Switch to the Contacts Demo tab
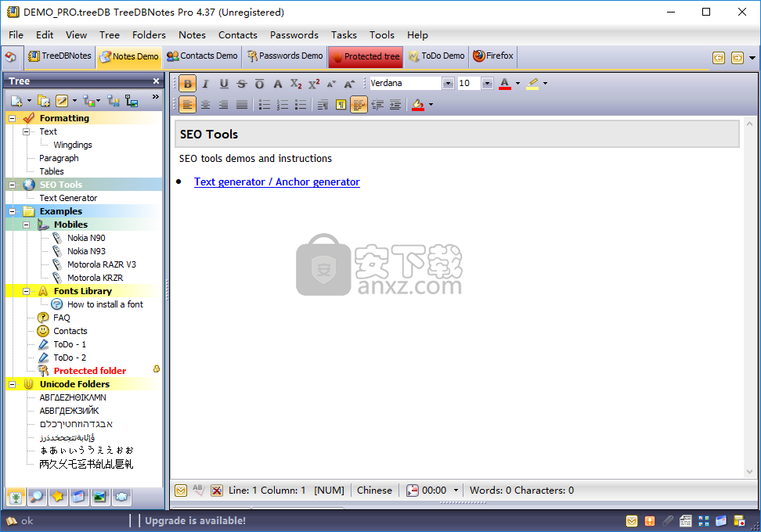The image size is (761, 532). tap(202, 56)
